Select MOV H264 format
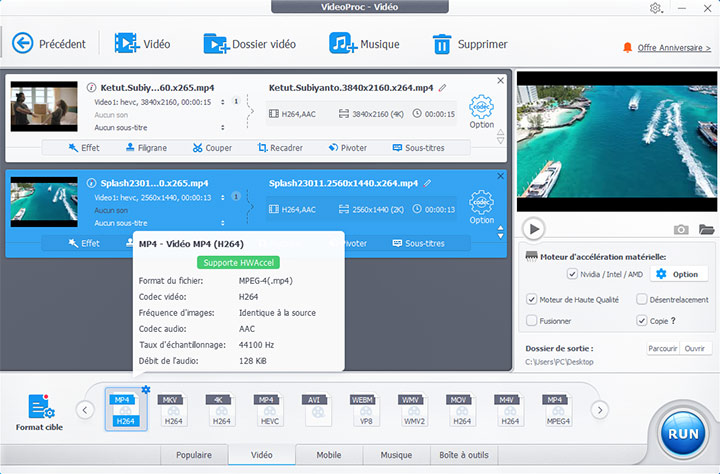 pos(461,410)
